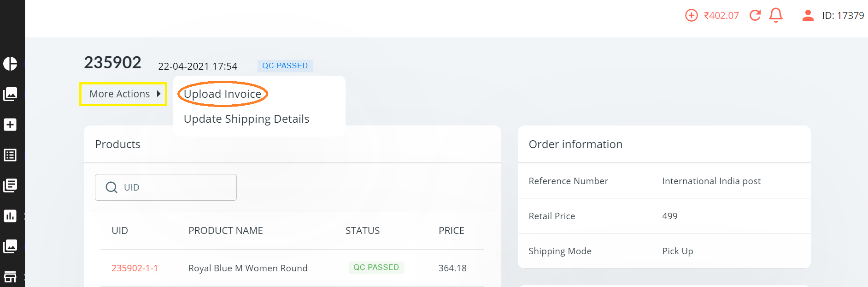Screen dimensions: 868x287
Task: Choose Update Shipping Details menu item
Action: pyautogui.click(x=246, y=119)
